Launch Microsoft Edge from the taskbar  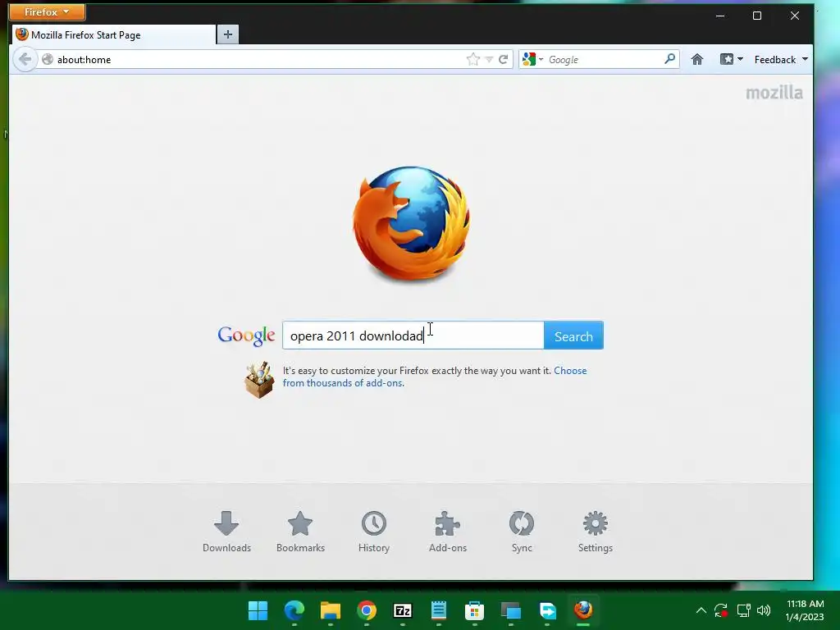294,610
